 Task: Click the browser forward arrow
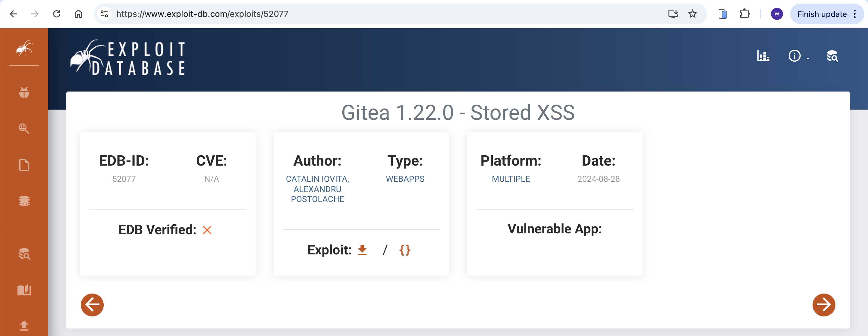tap(35, 14)
